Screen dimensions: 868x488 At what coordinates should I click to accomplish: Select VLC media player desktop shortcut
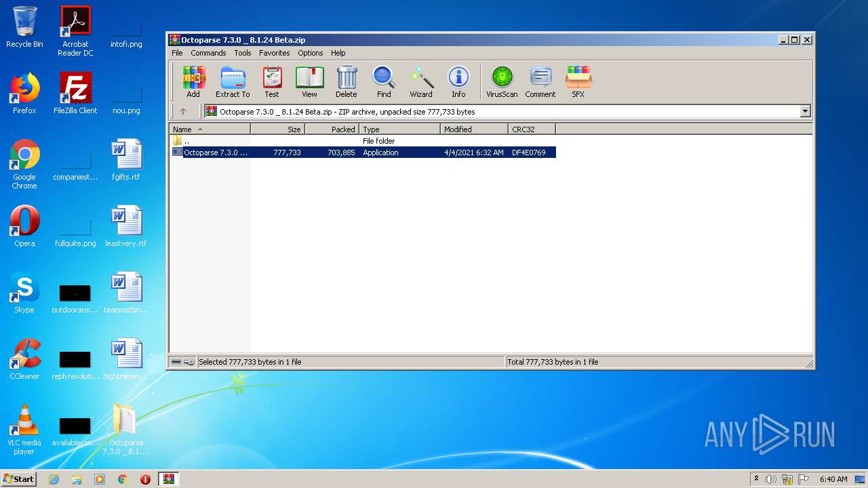[24, 430]
